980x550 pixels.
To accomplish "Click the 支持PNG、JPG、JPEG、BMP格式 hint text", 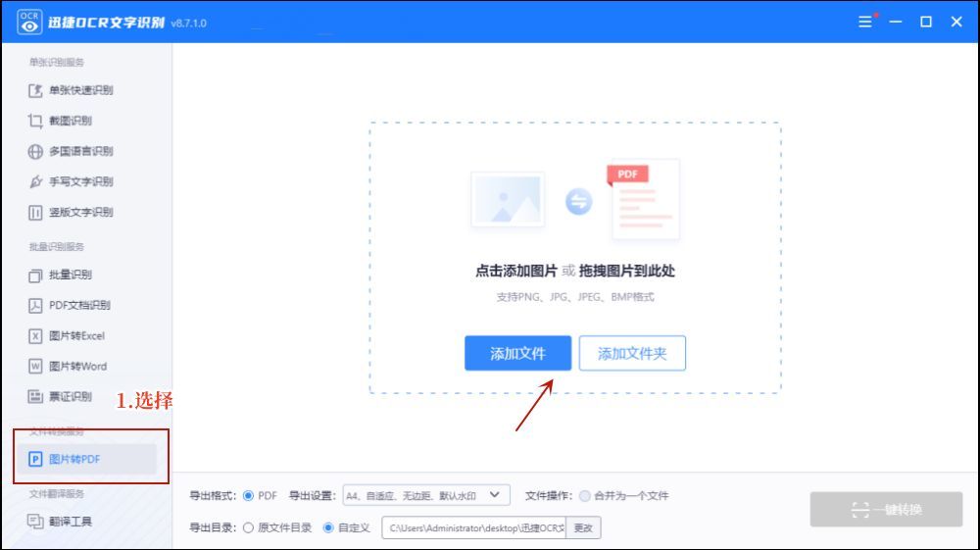I will [575, 297].
